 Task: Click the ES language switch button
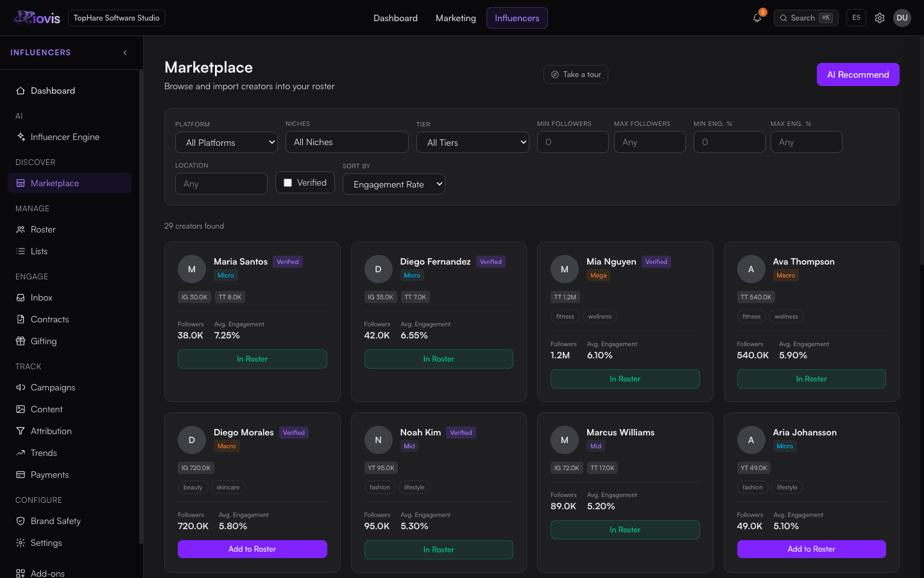856,18
